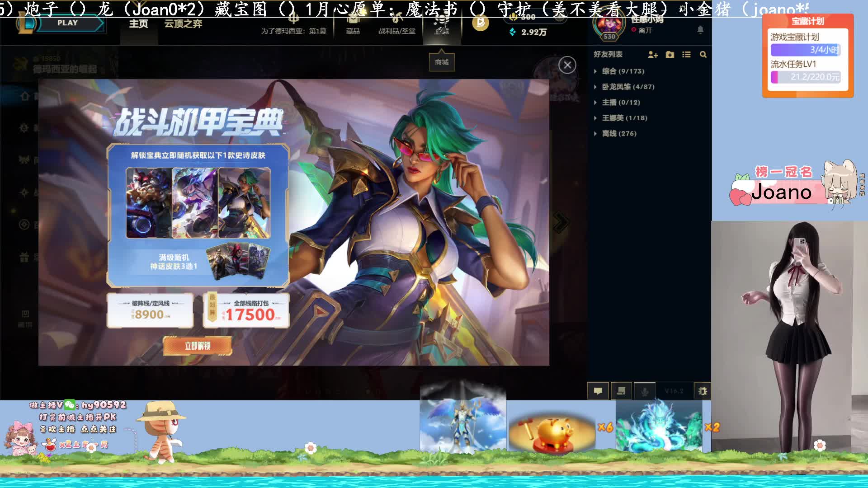Open the notifications bell icon
This screenshot has width=868, height=488.
[700, 30]
